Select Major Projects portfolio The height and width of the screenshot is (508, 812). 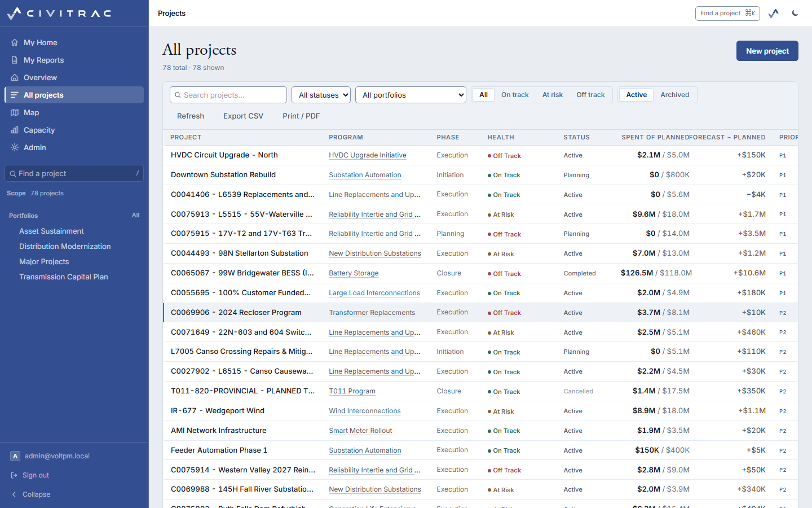pyautogui.click(x=44, y=261)
